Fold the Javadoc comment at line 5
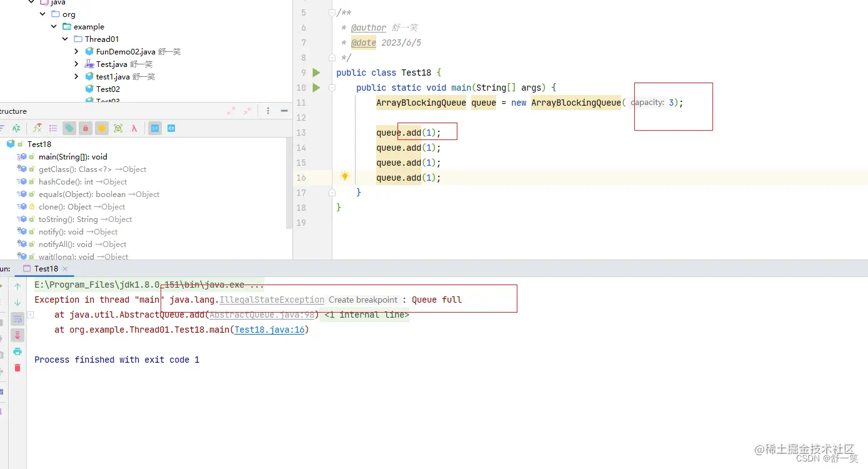868x469 pixels. (332, 13)
